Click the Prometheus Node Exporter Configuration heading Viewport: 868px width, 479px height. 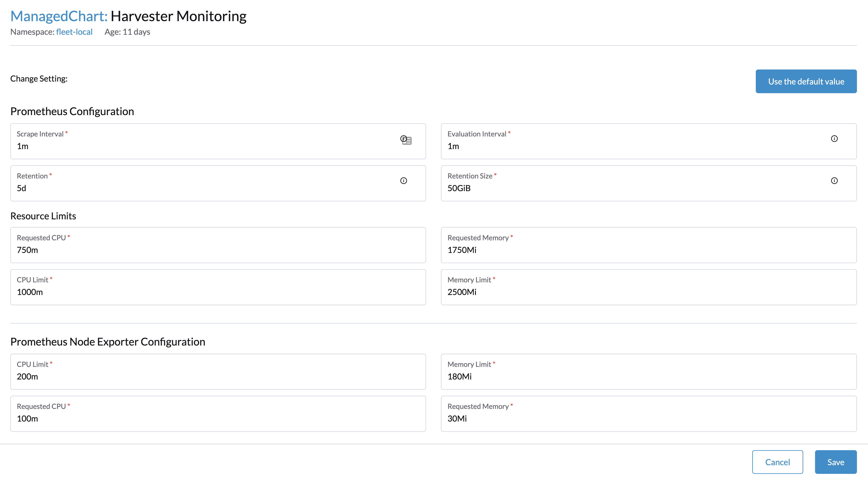point(108,342)
